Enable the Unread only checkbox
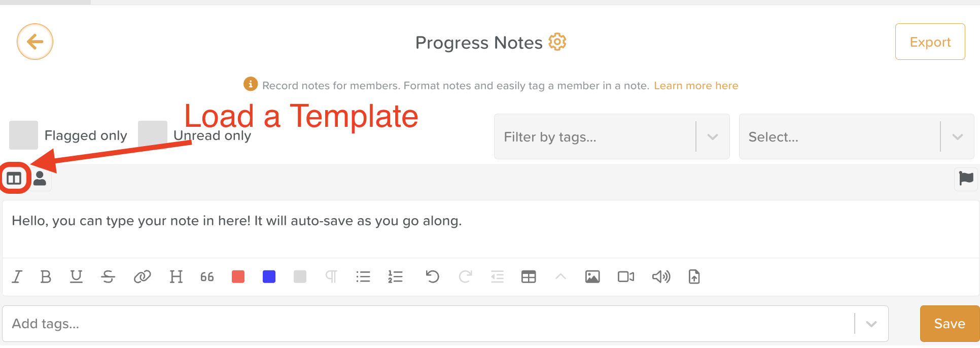Image resolution: width=980 pixels, height=348 pixels. pos(152,135)
